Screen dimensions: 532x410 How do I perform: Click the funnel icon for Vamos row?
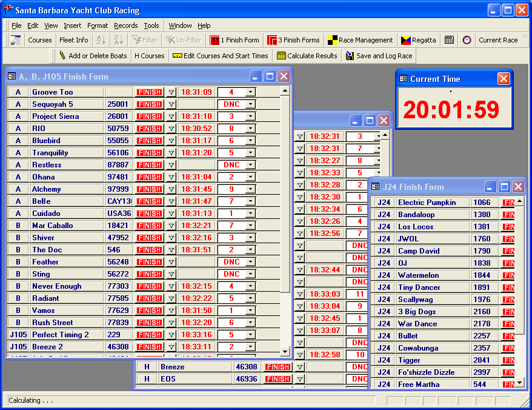(x=171, y=311)
